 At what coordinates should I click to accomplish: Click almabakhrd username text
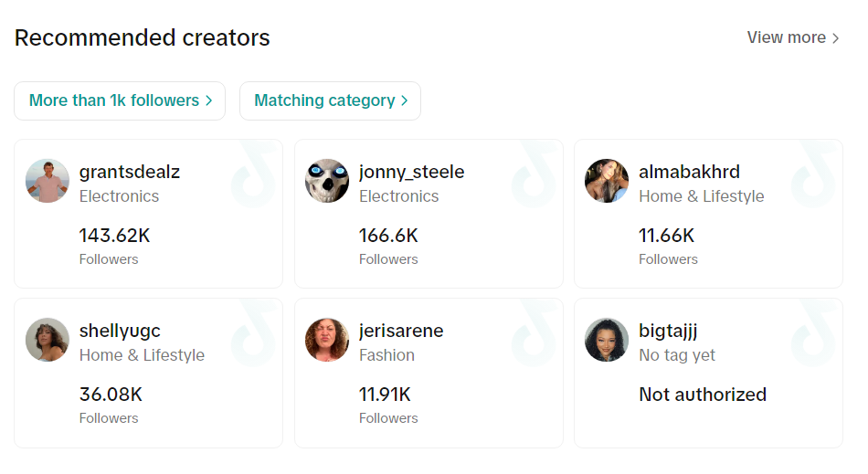point(689,172)
